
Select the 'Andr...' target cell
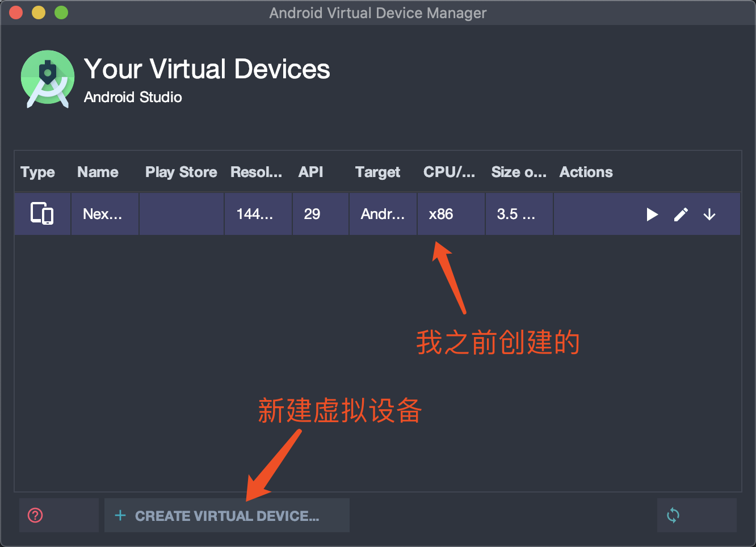click(383, 214)
